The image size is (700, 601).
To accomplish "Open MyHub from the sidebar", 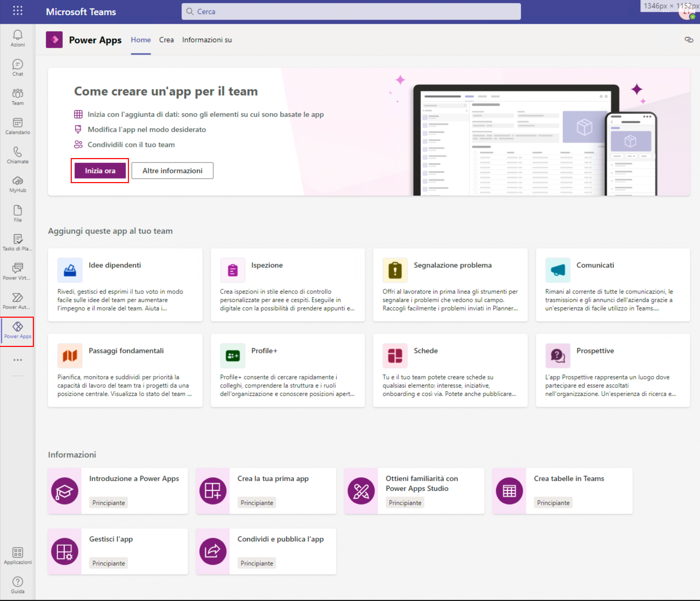I will (x=17, y=184).
